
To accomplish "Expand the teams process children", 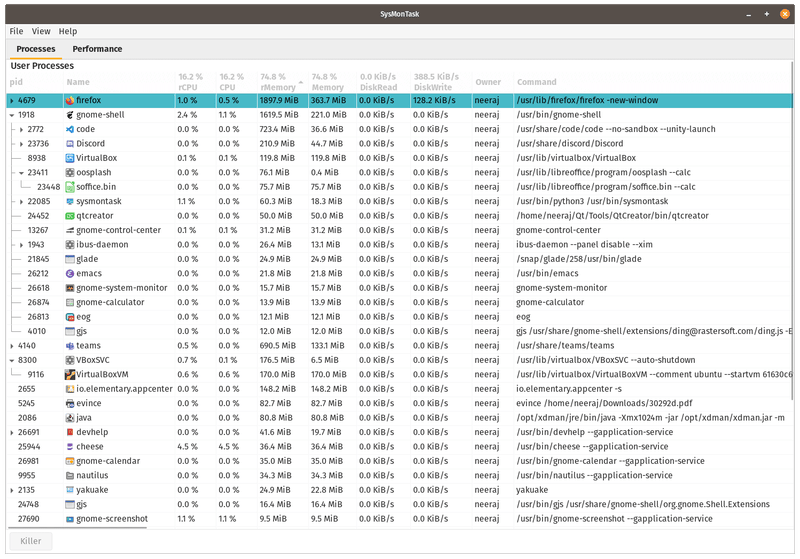I will [11, 345].
